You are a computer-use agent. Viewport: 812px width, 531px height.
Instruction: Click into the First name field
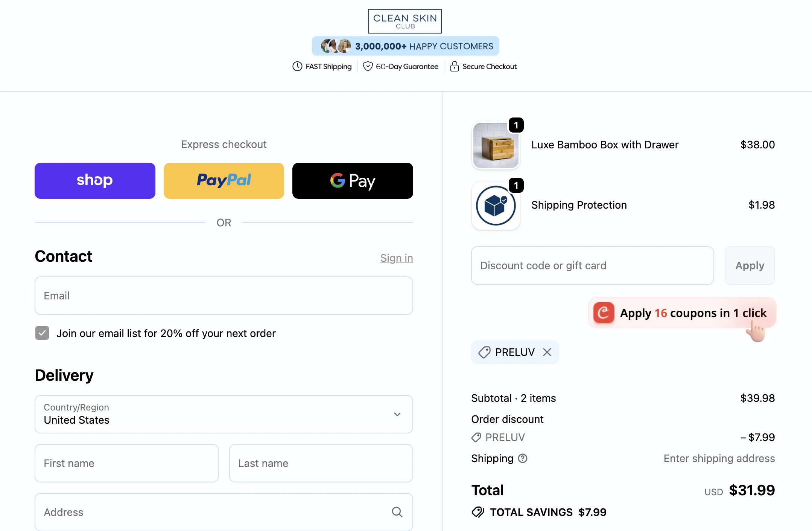point(126,463)
